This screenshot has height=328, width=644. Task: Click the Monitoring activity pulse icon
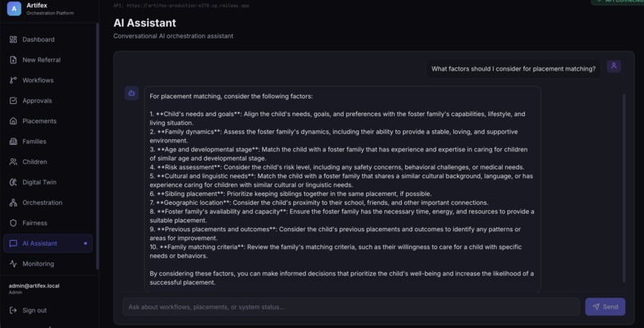click(13, 264)
